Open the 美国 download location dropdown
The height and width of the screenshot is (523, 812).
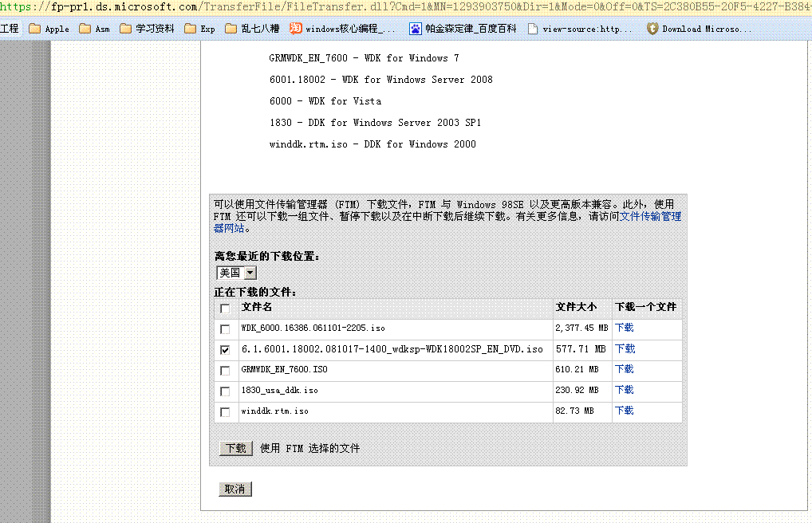(x=236, y=273)
